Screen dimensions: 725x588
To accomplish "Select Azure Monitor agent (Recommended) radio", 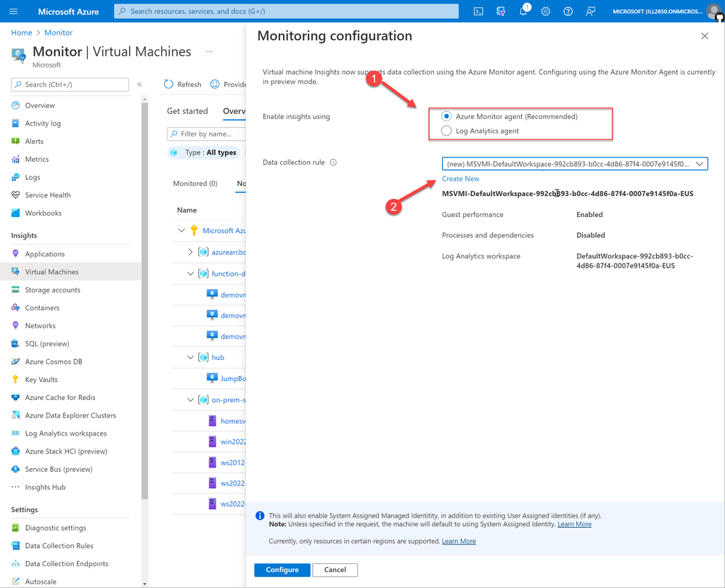I will coord(446,116).
